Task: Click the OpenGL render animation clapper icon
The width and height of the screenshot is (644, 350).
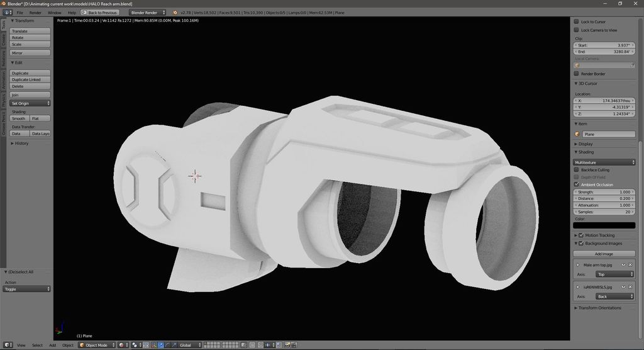Action: pyautogui.click(x=294, y=345)
